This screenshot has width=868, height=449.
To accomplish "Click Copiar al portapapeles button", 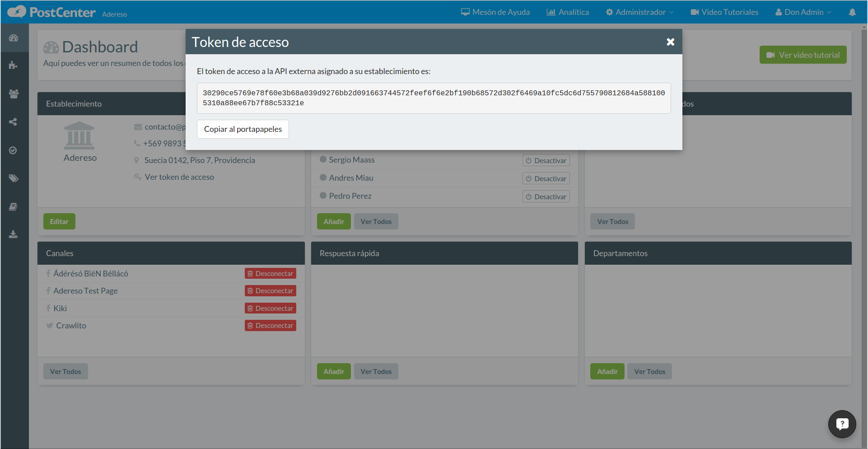I will click(x=243, y=129).
